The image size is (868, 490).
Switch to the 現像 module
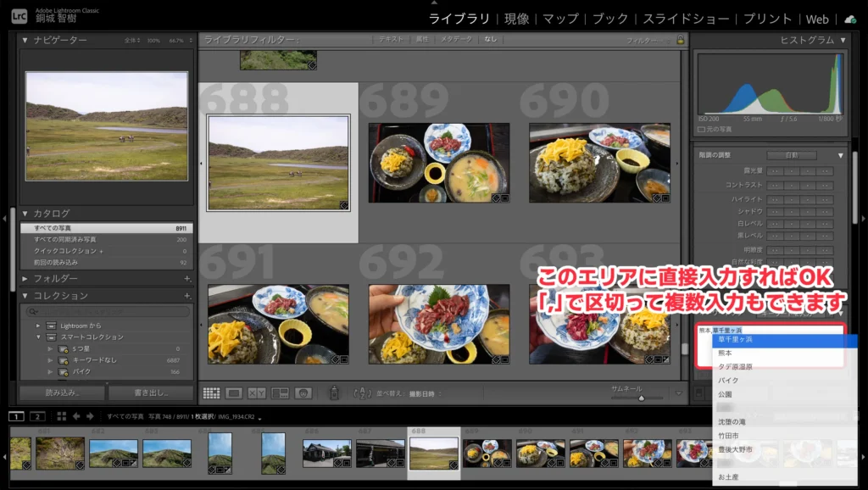point(516,19)
